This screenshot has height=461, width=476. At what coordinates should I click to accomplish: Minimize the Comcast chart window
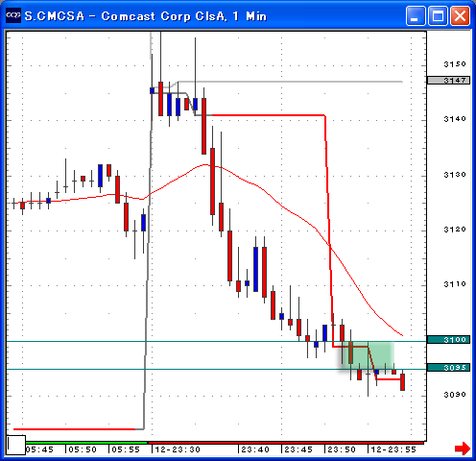click(416, 15)
